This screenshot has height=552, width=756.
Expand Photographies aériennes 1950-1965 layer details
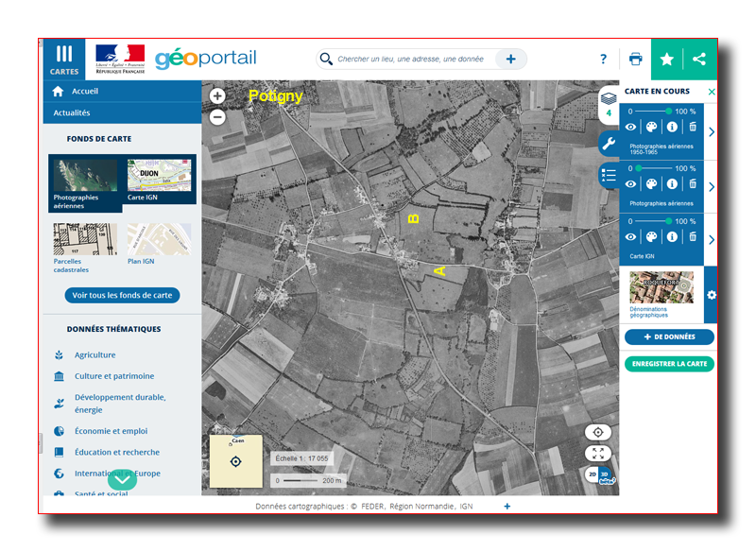[711, 131]
